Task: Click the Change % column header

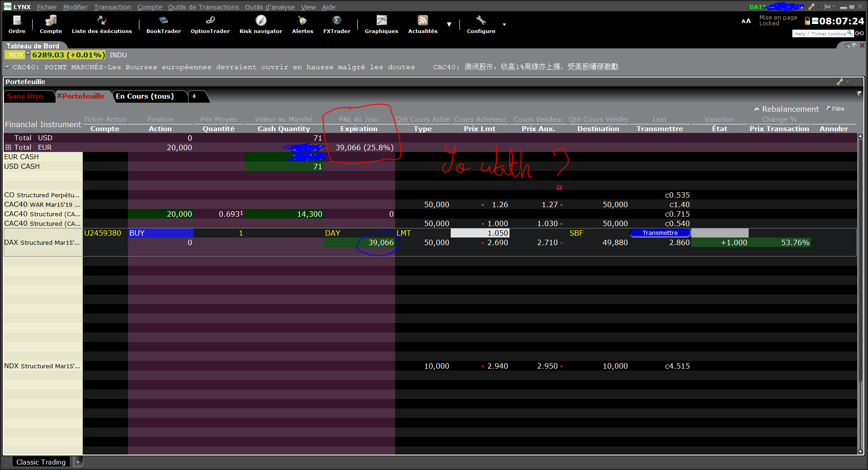Action: point(779,119)
